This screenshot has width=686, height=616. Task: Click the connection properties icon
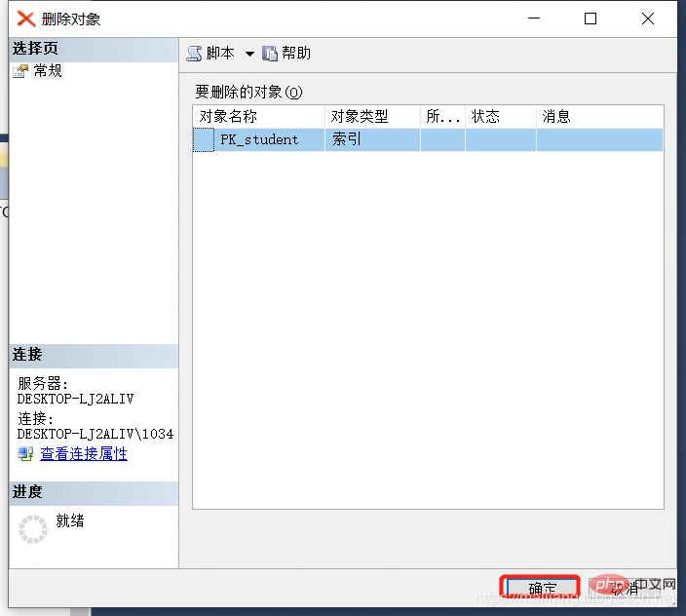pos(25,453)
